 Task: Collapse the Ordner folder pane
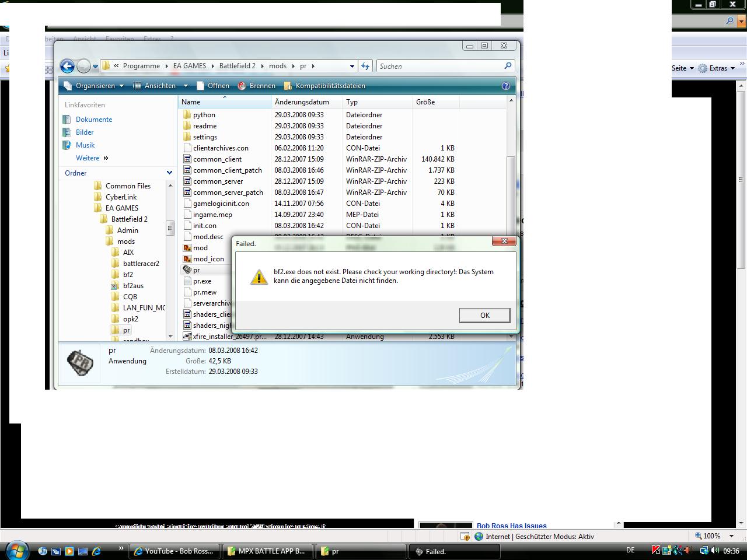169,173
